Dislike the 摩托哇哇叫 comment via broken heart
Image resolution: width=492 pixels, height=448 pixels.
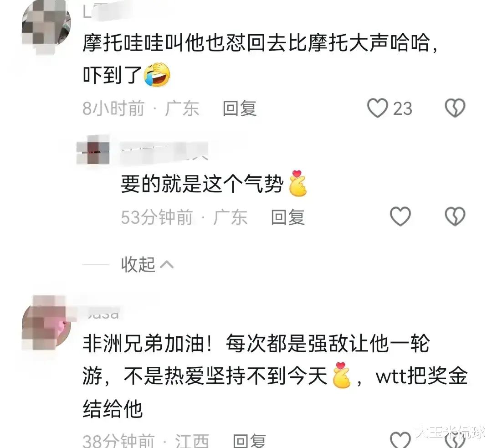(x=455, y=108)
